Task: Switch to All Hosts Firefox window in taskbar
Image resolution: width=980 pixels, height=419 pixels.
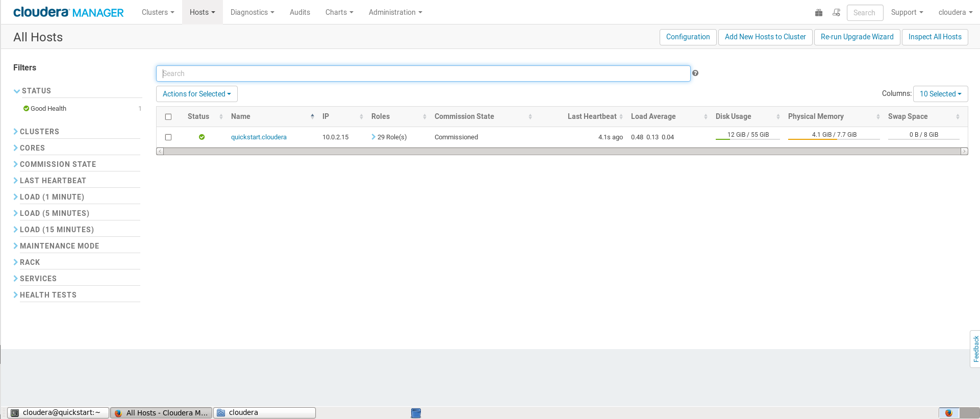Action: click(161, 413)
